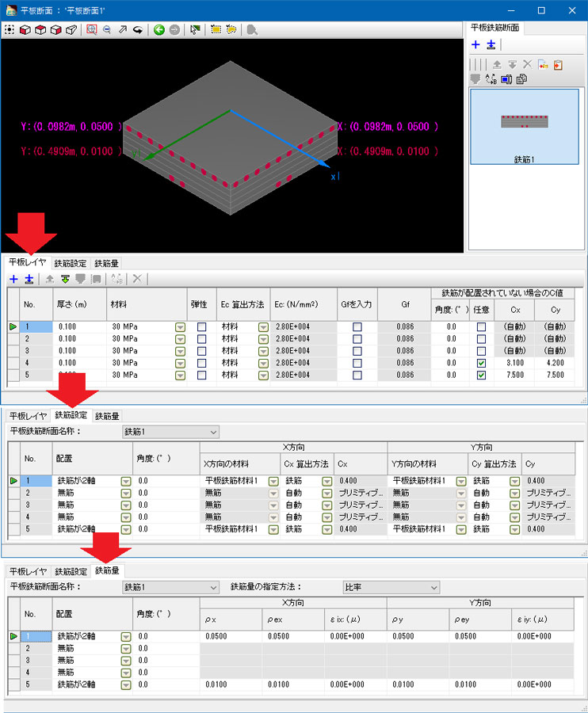Click the X delete icon in the 平板レイヤ toolbar
Screen dimensions: 588x713
coord(137,279)
